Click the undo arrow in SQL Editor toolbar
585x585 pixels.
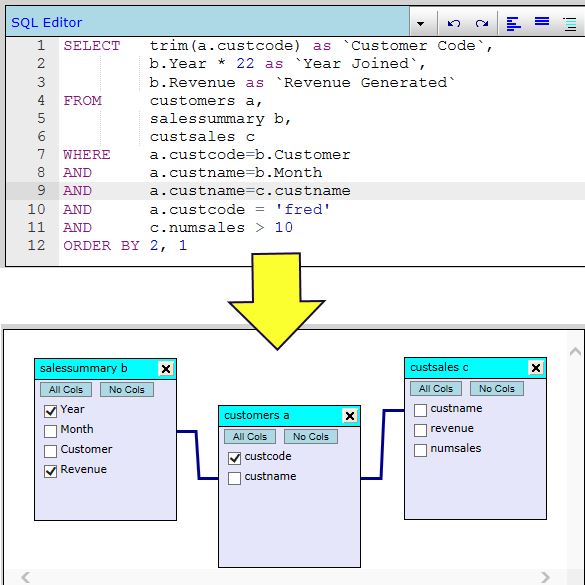[x=454, y=24]
